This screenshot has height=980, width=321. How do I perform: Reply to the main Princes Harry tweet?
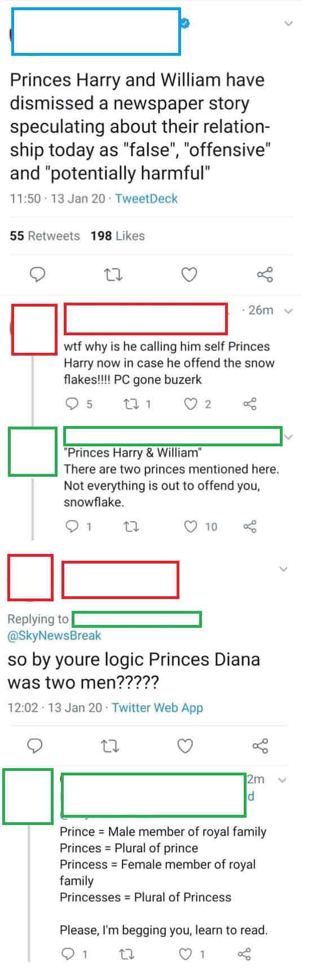point(37,274)
